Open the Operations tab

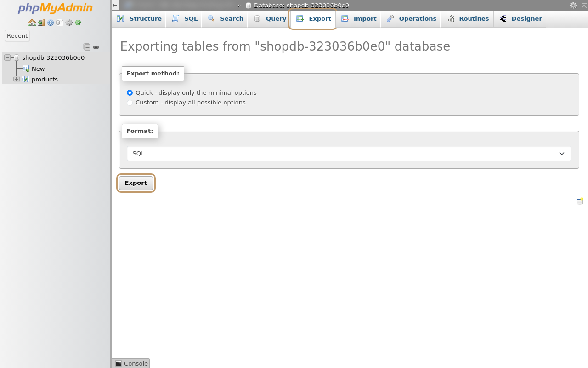tap(411, 19)
